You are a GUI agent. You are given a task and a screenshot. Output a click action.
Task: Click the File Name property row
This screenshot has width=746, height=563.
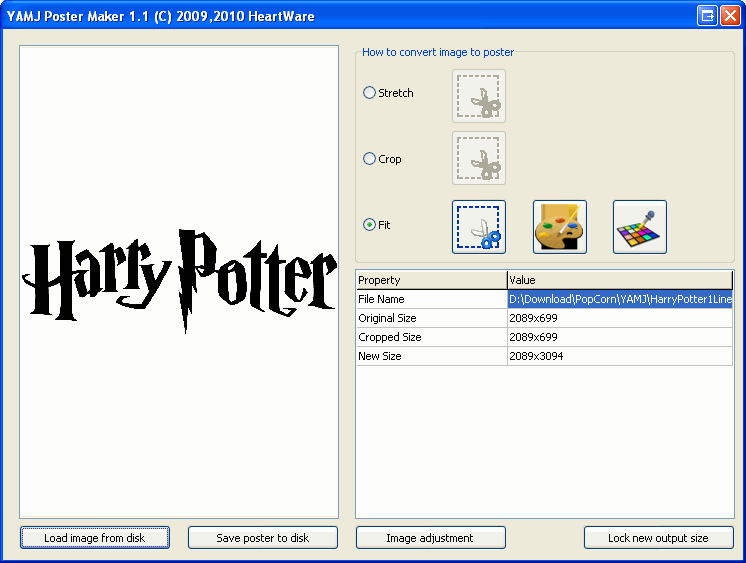tap(545, 299)
